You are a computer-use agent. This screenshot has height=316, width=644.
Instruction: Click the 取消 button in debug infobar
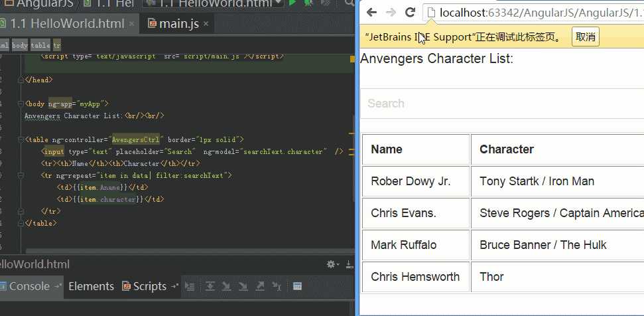coord(585,37)
